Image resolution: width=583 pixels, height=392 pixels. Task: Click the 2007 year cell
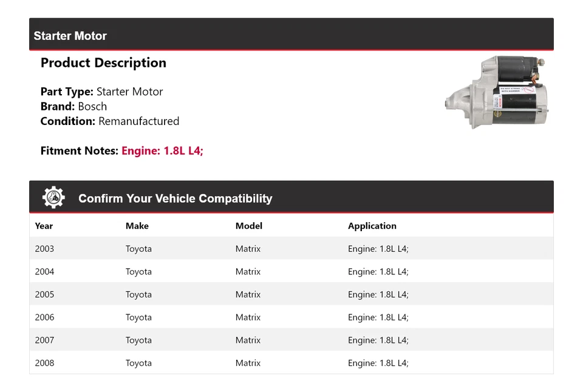coord(44,340)
